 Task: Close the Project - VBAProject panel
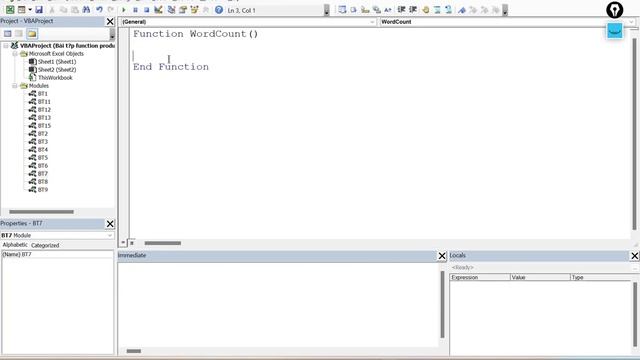click(110, 21)
